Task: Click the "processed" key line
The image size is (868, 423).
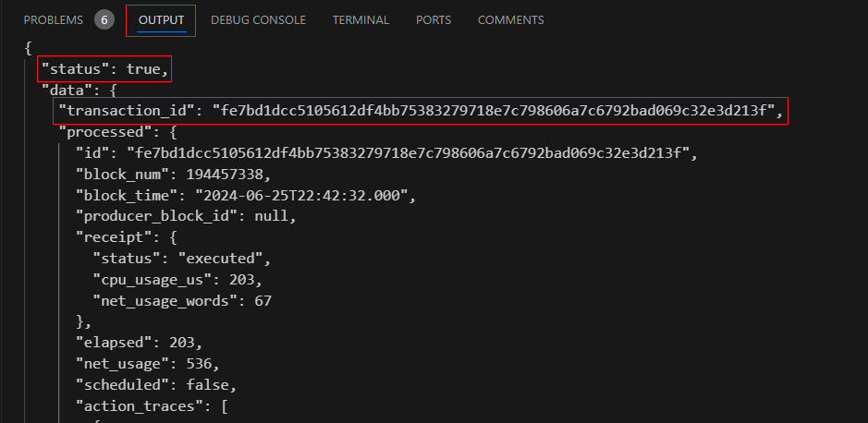Action: tap(118, 132)
